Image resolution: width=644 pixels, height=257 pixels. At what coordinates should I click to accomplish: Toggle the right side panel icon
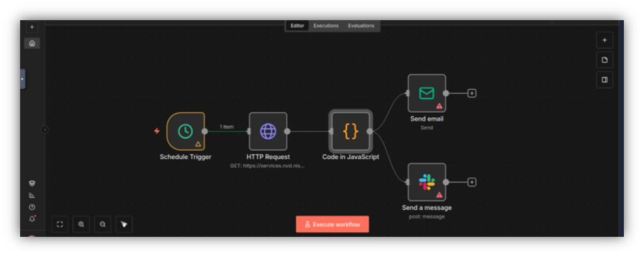point(604,80)
